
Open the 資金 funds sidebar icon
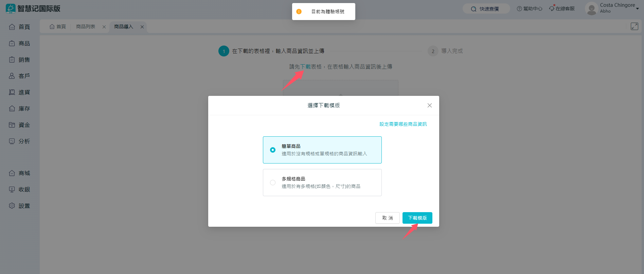[x=12, y=125]
